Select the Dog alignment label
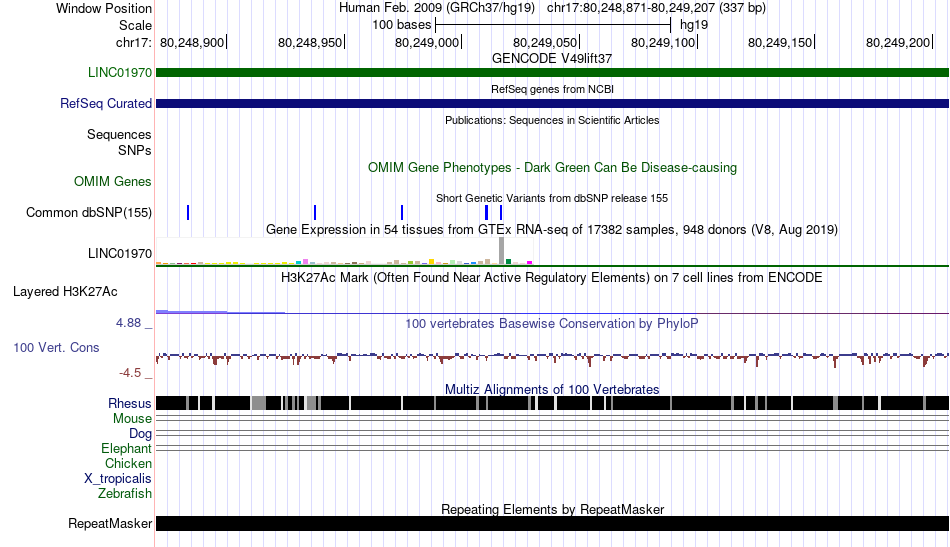 point(141,434)
